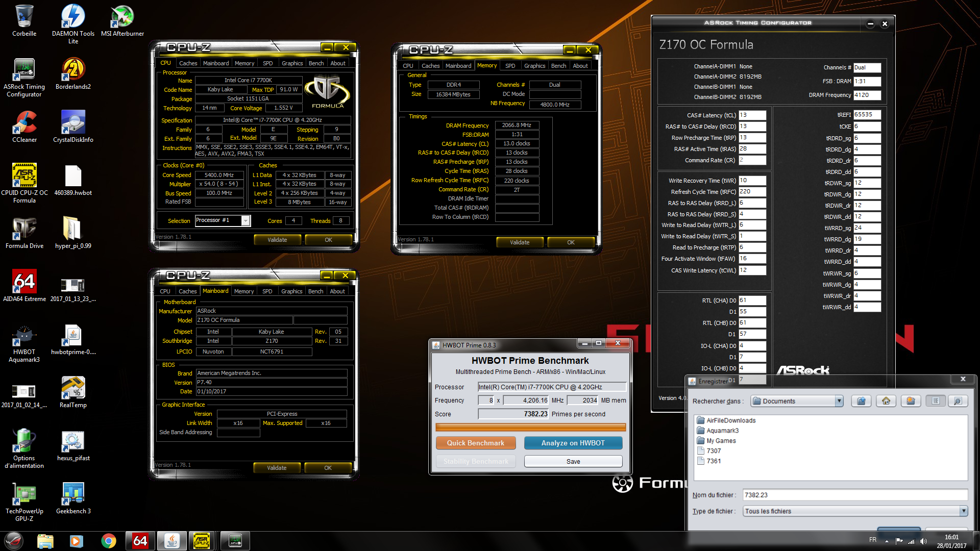Open CrystalDiskInfo desktop shortcut
Image resolution: width=980 pixels, height=551 pixels.
73,127
